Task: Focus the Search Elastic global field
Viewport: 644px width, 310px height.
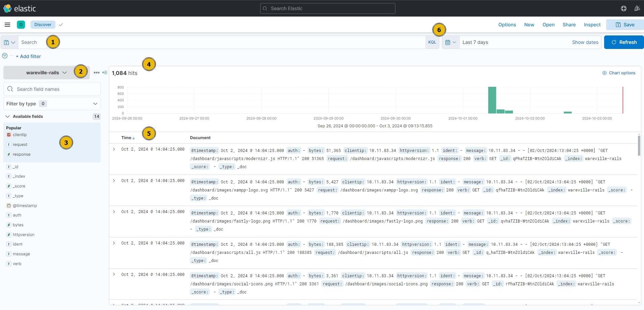Action: (328, 8)
